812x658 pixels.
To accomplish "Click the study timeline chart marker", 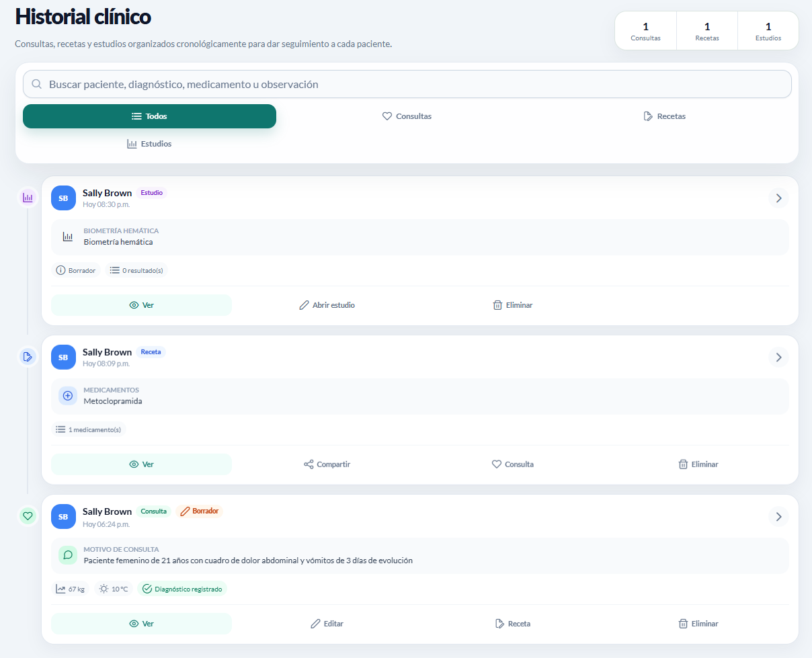I will (x=28, y=198).
